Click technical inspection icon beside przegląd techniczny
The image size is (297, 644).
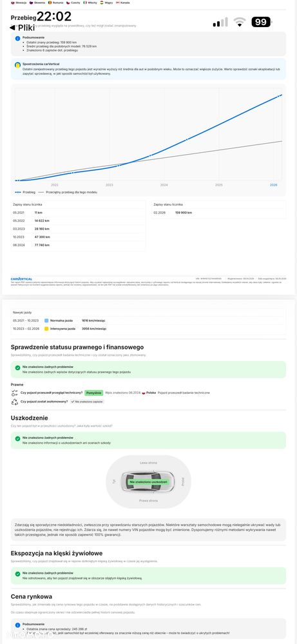[x=15, y=393]
